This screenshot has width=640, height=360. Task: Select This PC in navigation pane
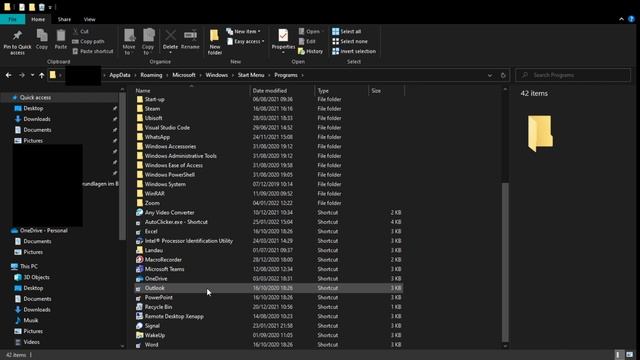click(x=29, y=267)
